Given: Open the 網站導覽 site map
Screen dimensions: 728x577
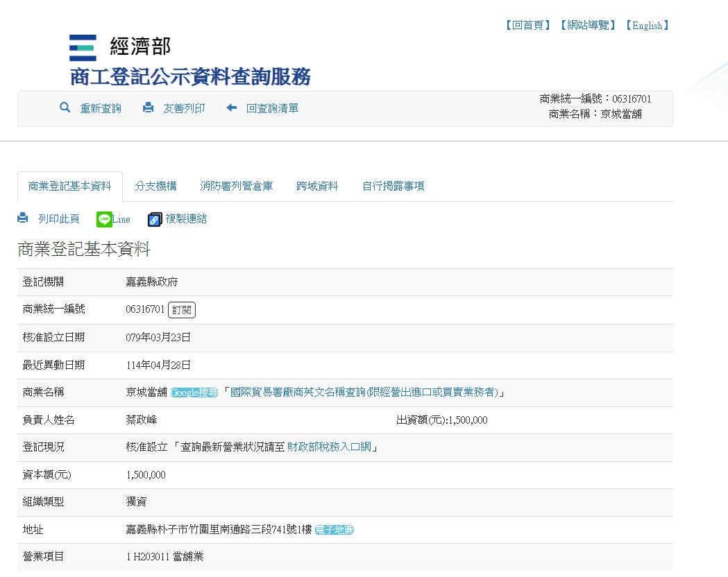Looking at the screenshot, I should point(588,25).
